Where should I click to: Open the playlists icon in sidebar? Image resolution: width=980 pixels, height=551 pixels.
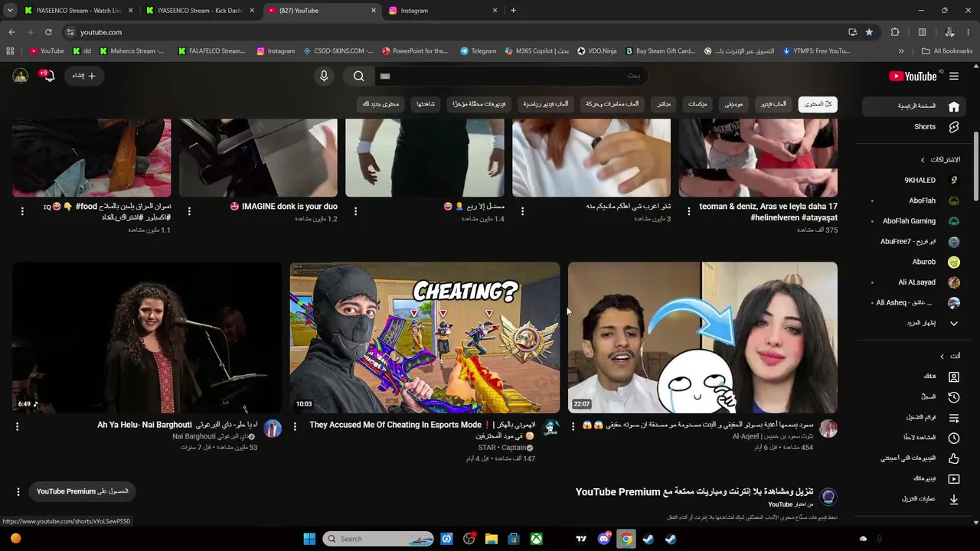[954, 418]
